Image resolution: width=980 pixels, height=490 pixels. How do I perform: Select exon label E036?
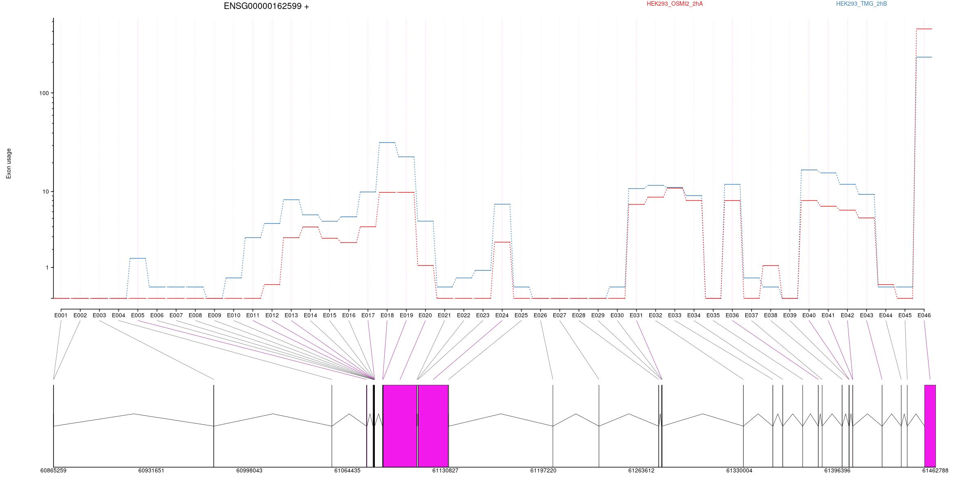(732, 315)
